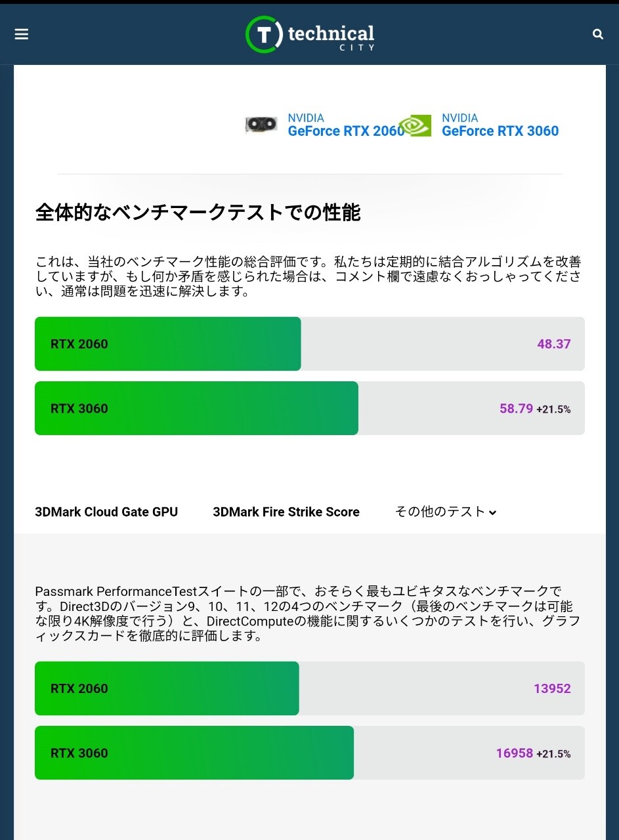Click the 13952 Passmark score value
The height and width of the screenshot is (840, 619).
pyautogui.click(x=552, y=688)
